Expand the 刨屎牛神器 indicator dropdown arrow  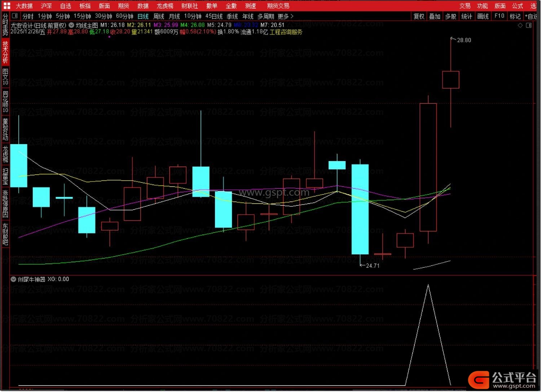coord(13,279)
